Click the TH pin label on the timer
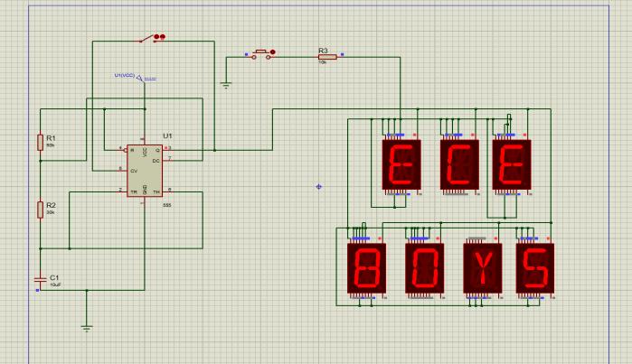The width and height of the screenshot is (632, 364). (x=156, y=192)
